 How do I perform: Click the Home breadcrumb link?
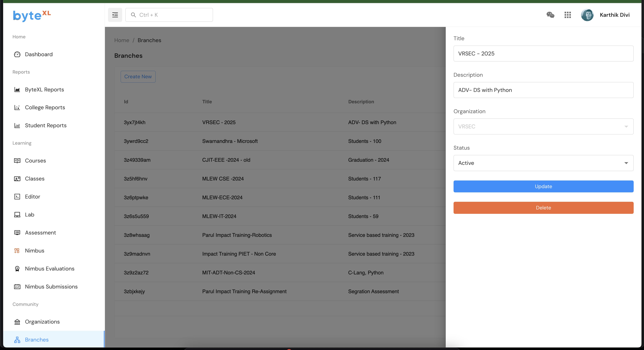[122, 40]
